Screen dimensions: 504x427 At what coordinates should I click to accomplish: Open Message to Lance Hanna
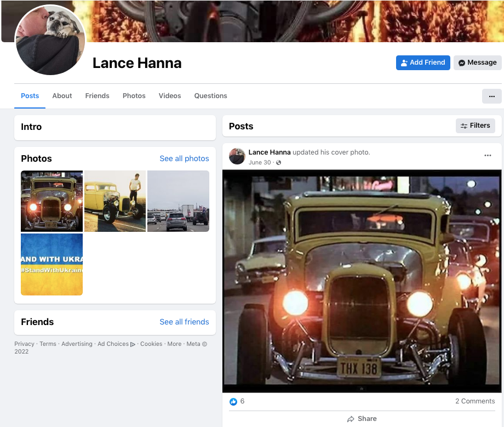pos(477,62)
